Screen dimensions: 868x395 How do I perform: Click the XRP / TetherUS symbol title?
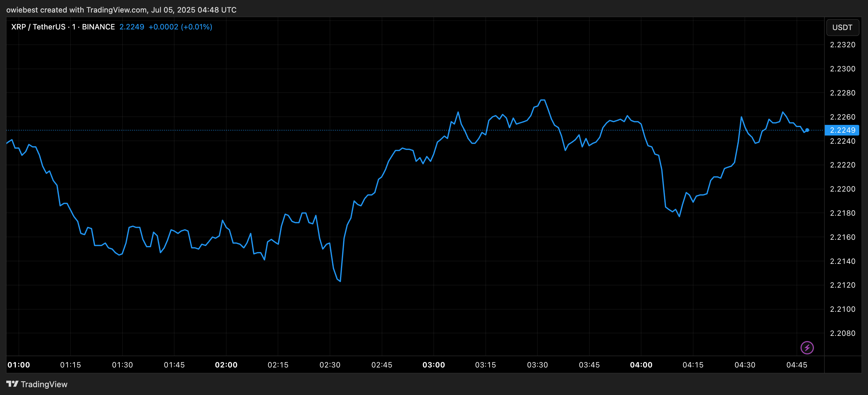pos(39,27)
